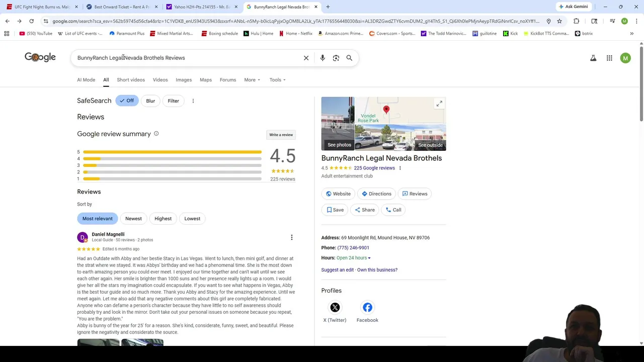Click the 1-star rating bar
Image resolution: width=644 pixels, height=362 pixels.
point(172,179)
